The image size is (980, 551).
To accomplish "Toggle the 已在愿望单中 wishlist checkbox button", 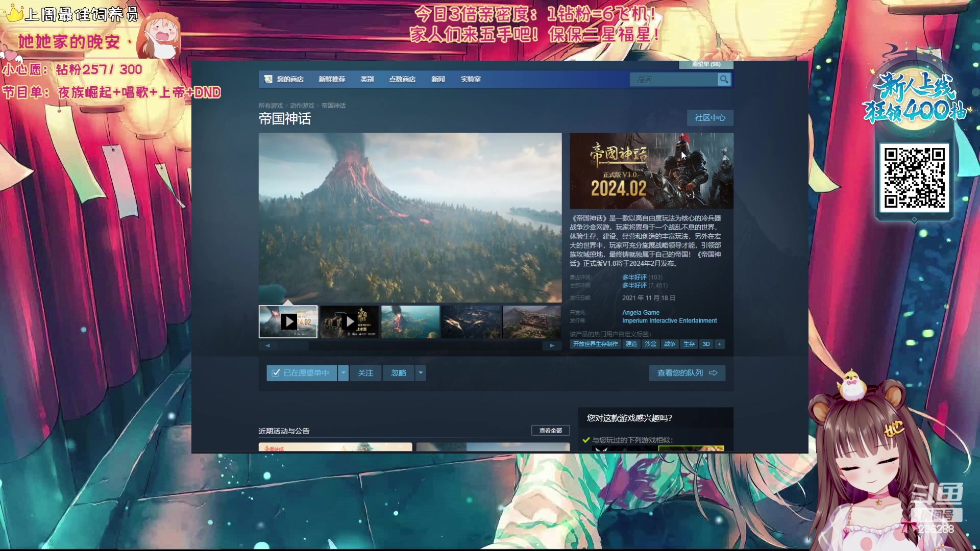I will pos(301,373).
